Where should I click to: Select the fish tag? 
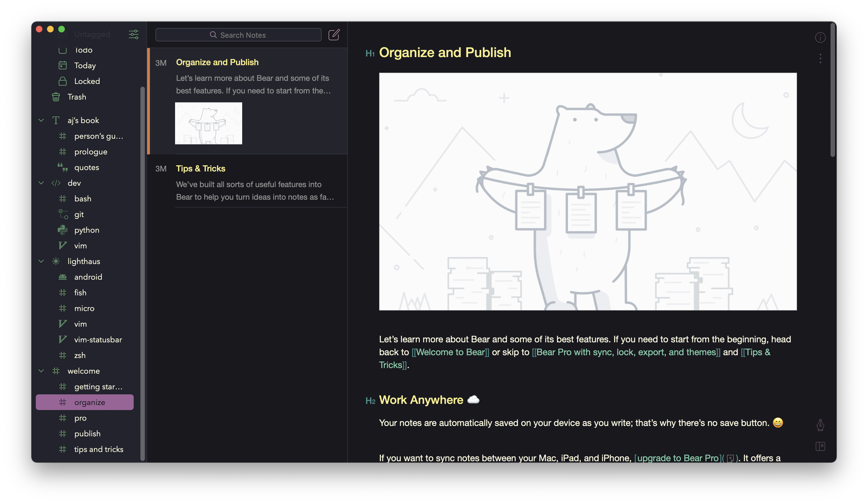click(x=85, y=293)
